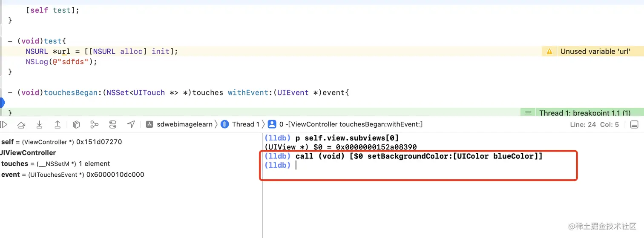This screenshot has height=238, width=644.
Task: Click the call (void) setBackgroundColor console line
Action: coord(403,156)
